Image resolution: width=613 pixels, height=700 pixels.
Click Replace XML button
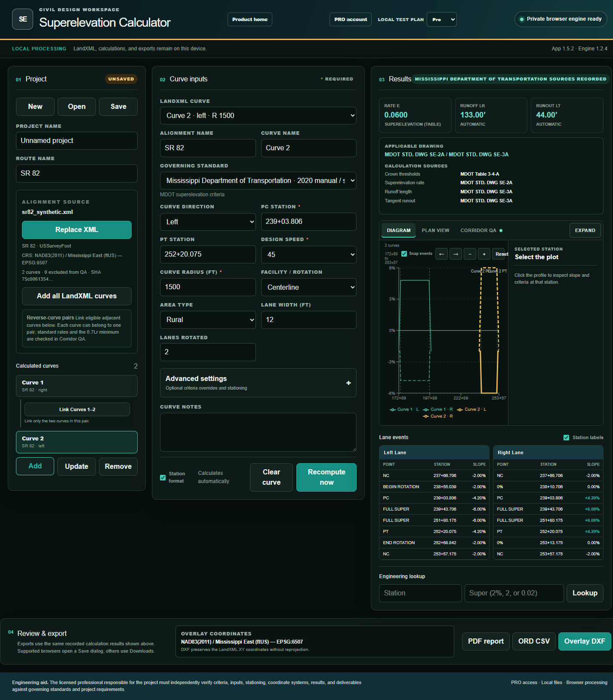[x=77, y=230]
